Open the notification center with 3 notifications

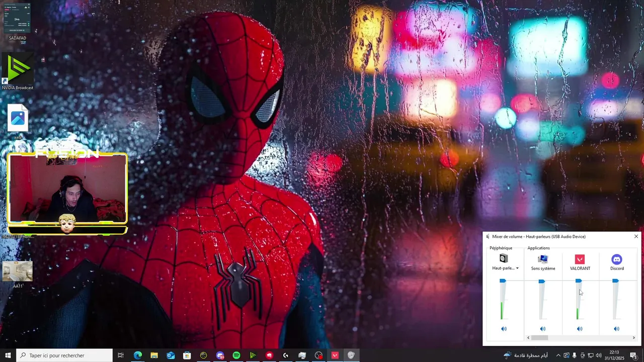tap(633, 355)
